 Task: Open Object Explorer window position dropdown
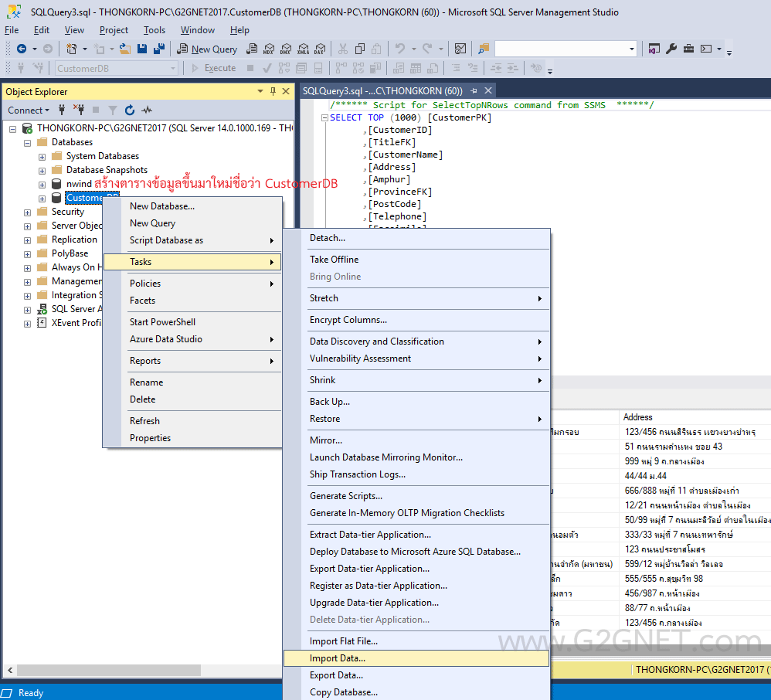coord(260,91)
